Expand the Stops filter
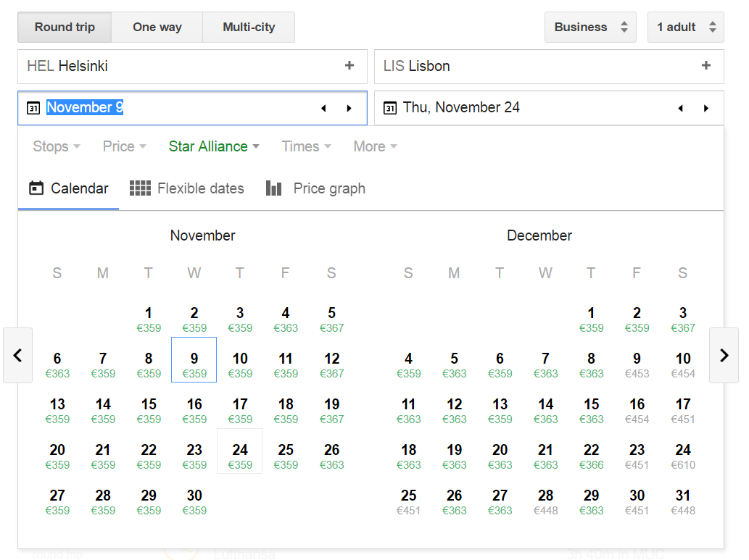749x560 pixels. coord(57,146)
